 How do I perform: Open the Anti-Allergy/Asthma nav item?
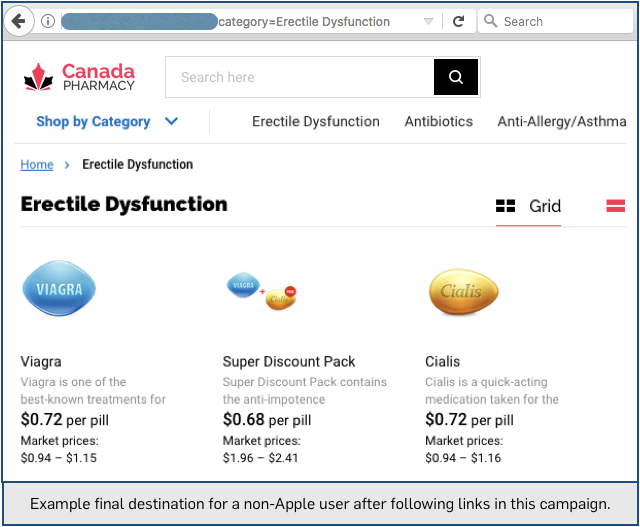pos(562,122)
